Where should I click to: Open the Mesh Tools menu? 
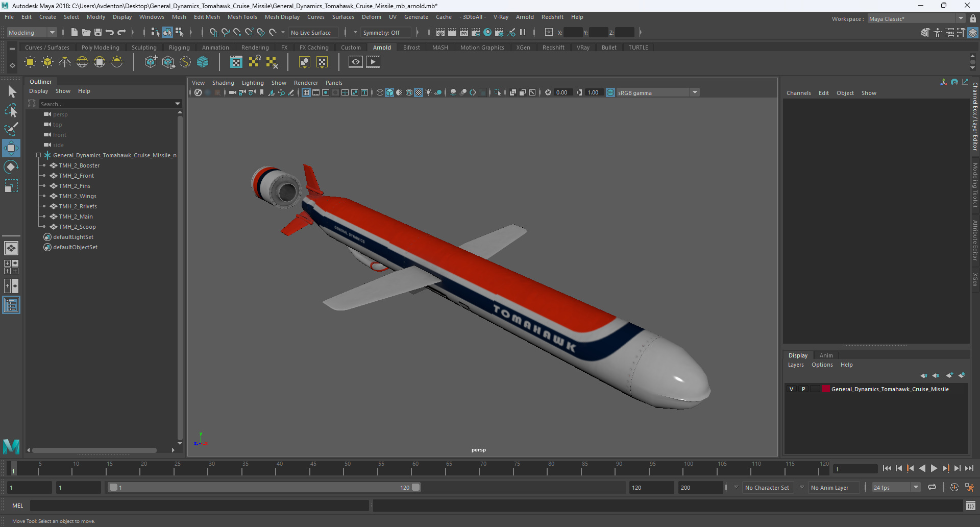click(242, 17)
